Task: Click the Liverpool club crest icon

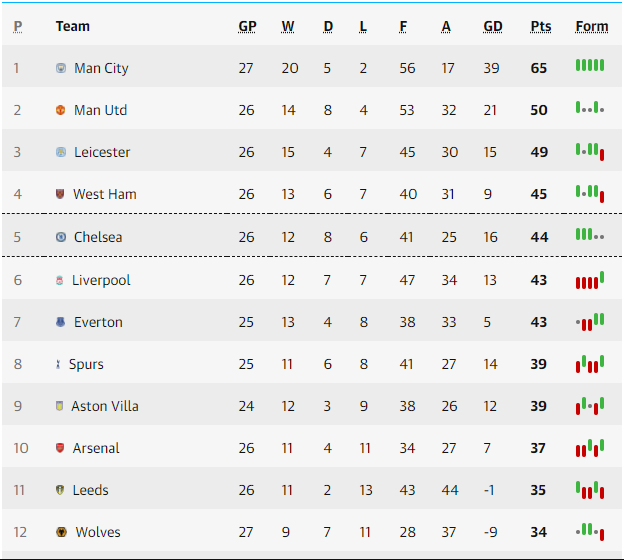Action: [59, 280]
